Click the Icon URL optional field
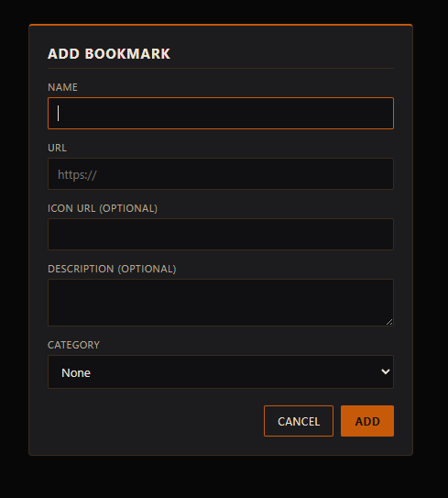 221,235
